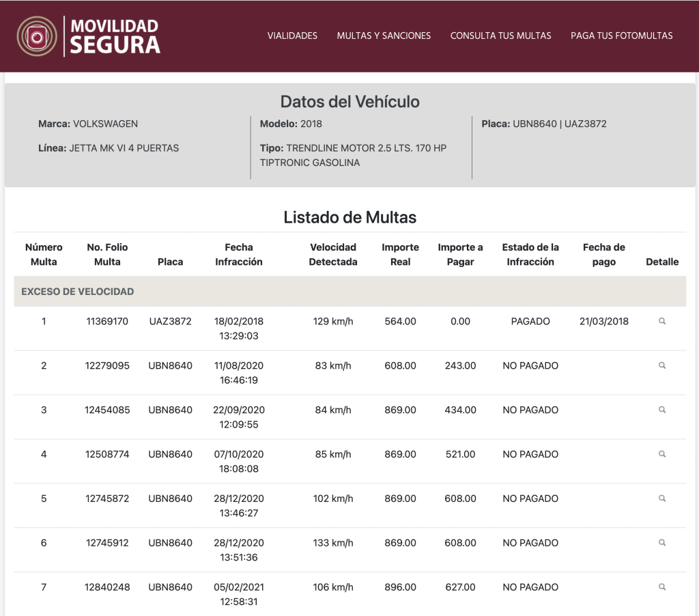This screenshot has width=699, height=616.
Task: Click the PAGADO status in row 1
Action: click(x=530, y=321)
